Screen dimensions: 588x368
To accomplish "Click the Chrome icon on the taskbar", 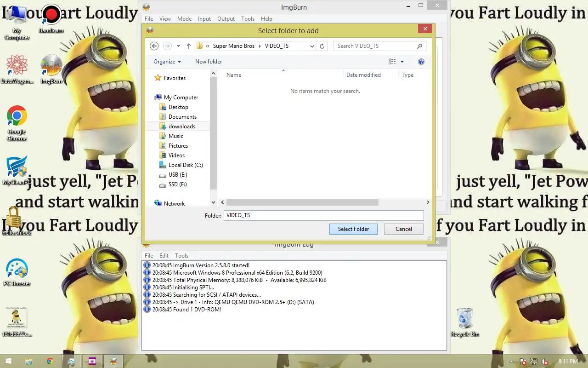I will pos(50,362).
